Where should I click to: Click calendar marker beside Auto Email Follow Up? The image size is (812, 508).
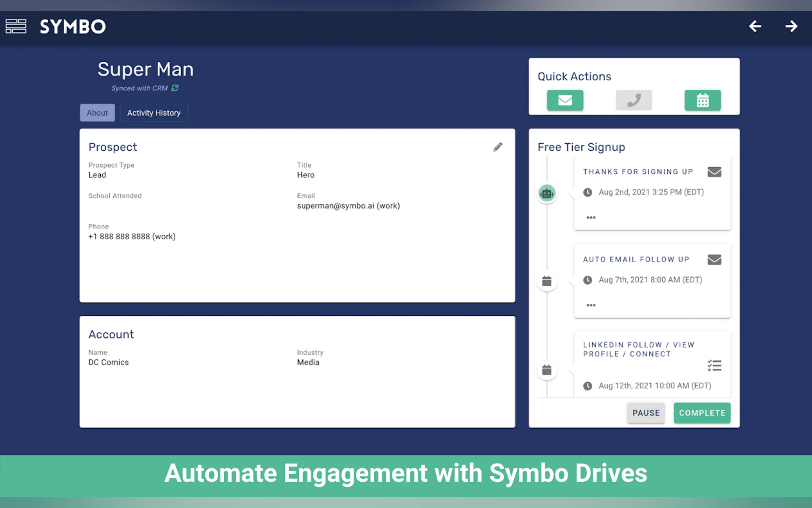pos(547,281)
